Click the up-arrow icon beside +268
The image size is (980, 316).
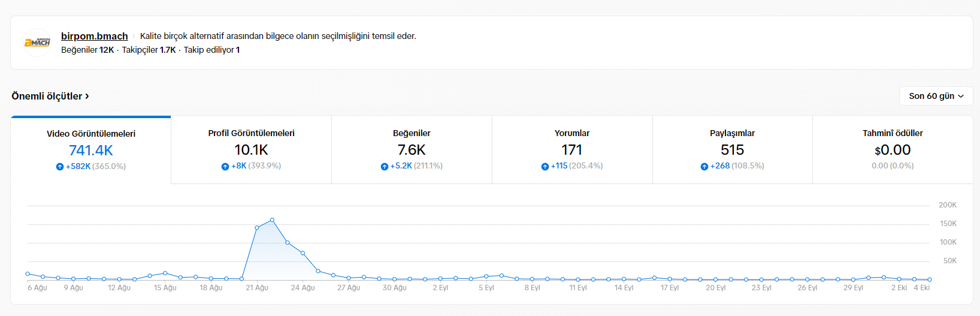[x=704, y=166]
